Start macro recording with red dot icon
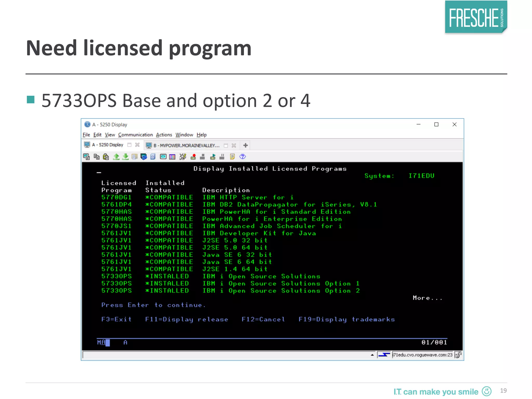Viewport: 532px width, 399px height. (193, 157)
